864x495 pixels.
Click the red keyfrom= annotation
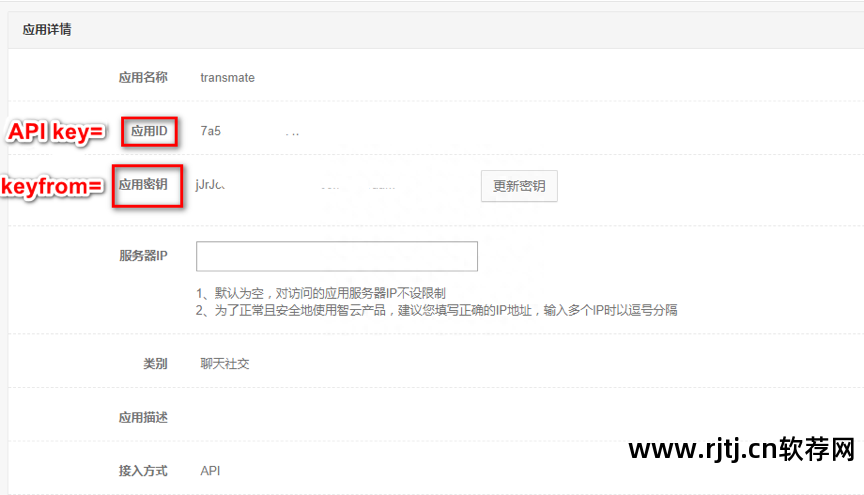click(x=52, y=186)
